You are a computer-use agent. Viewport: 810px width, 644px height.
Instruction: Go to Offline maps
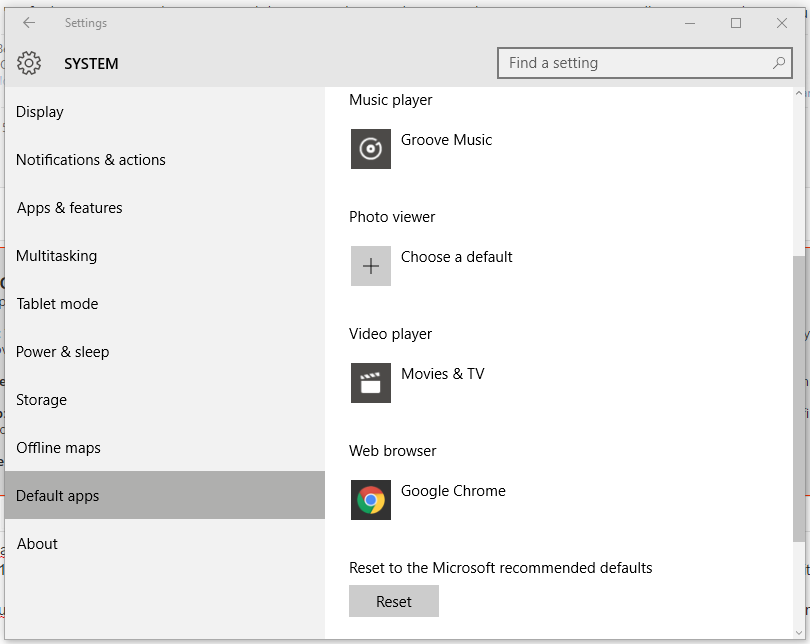165,448
